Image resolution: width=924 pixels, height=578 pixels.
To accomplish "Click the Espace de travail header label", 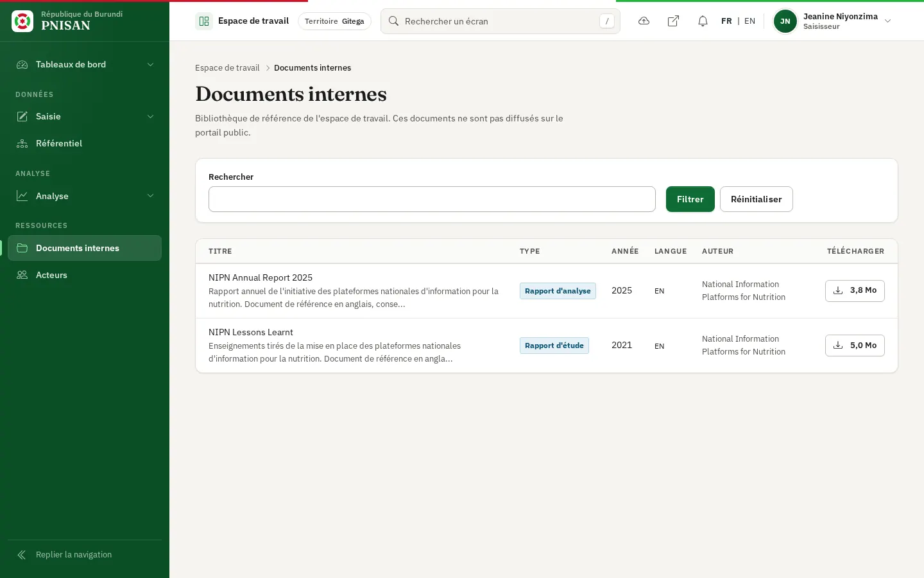I will pos(253,21).
